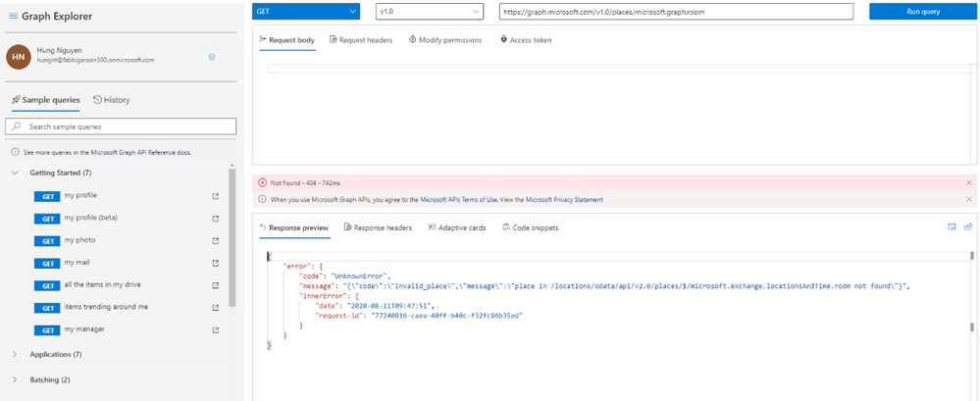
Task: Select the Request headers tab
Action: coord(361,40)
